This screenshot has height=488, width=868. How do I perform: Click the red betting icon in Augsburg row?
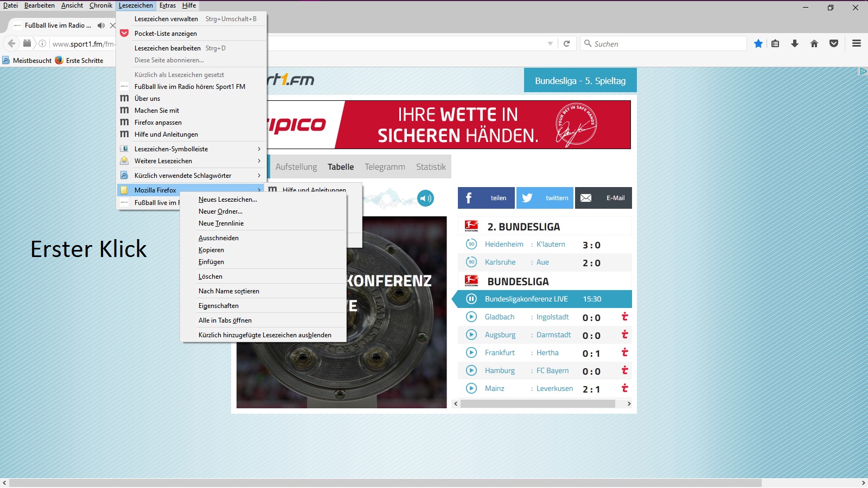click(x=624, y=334)
